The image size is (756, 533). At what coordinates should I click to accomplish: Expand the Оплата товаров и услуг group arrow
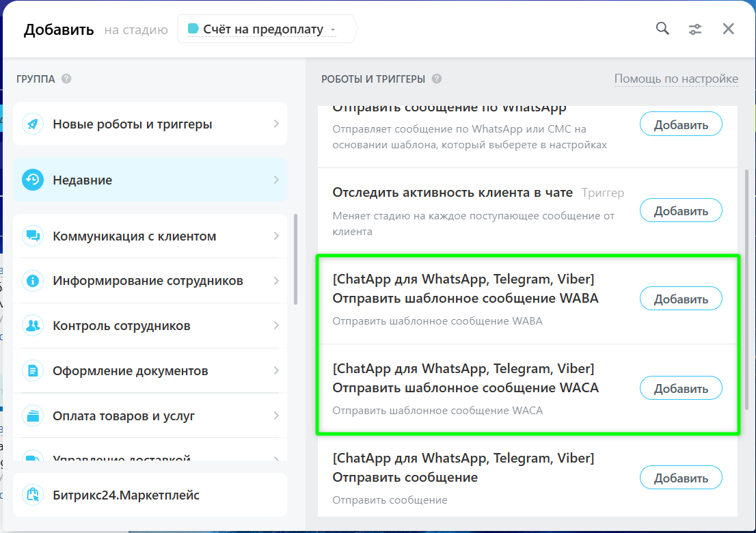click(276, 415)
